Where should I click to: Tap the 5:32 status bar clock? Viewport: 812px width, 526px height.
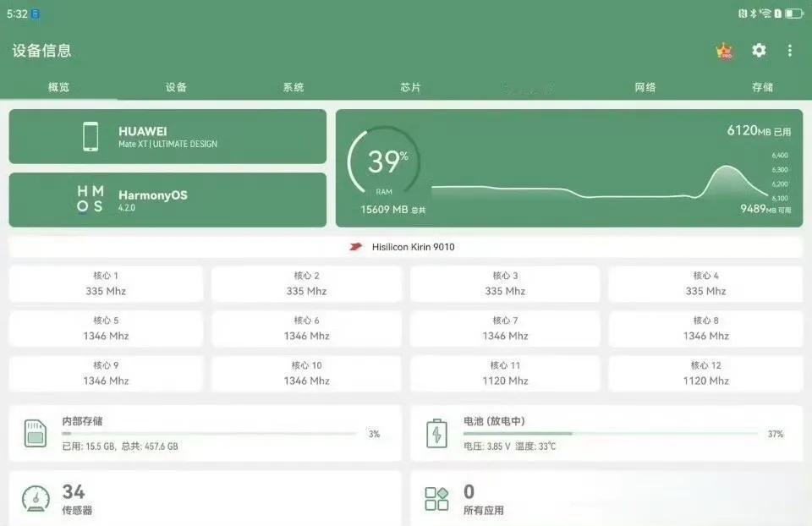17,14
